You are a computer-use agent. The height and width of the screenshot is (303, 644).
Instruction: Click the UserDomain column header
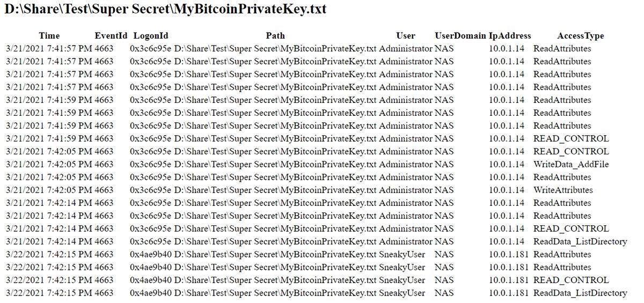[460, 36]
